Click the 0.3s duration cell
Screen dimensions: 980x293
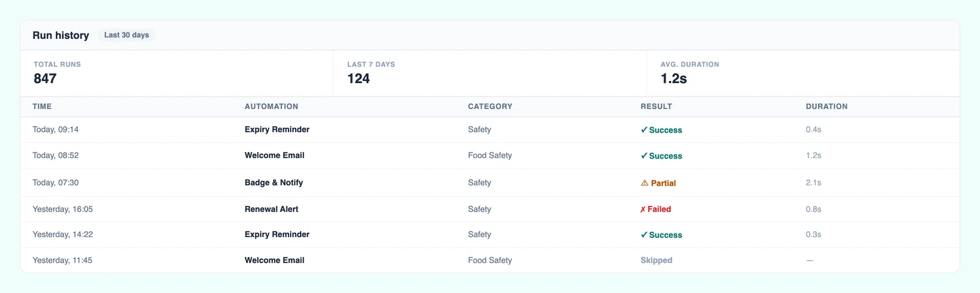pos(813,234)
